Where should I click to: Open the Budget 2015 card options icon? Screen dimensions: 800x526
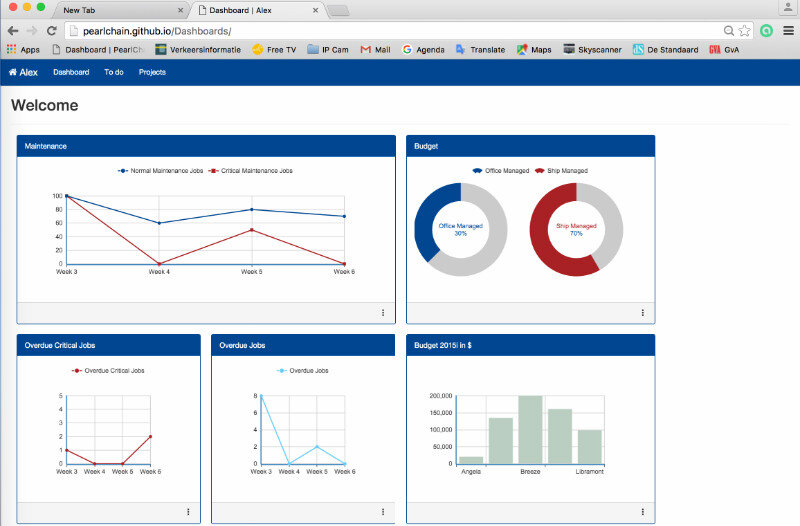click(x=642, y=512)
